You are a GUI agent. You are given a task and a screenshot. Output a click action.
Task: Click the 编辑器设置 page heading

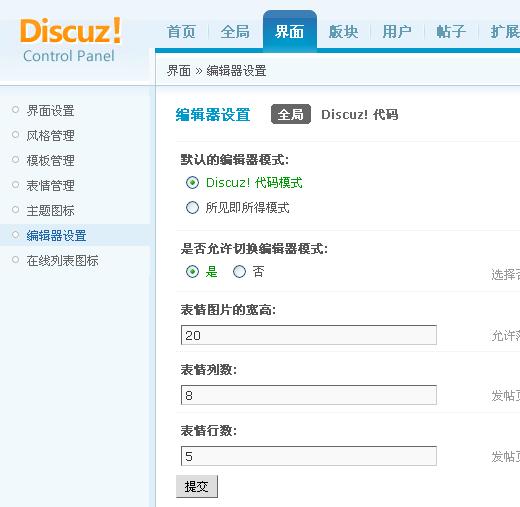(213, 115)
